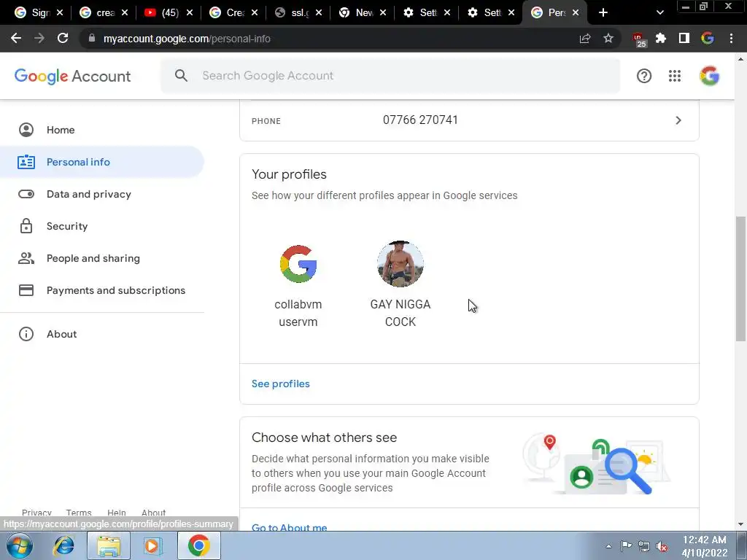Open the Google Account help icon

click(x=644, y=76)
